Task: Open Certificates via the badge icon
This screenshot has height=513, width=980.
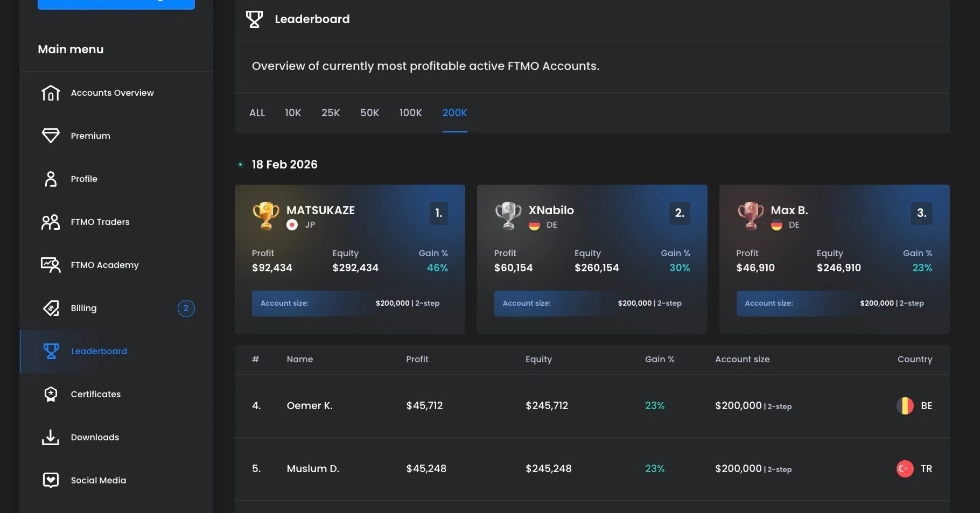Action: (x=51, y=394)
